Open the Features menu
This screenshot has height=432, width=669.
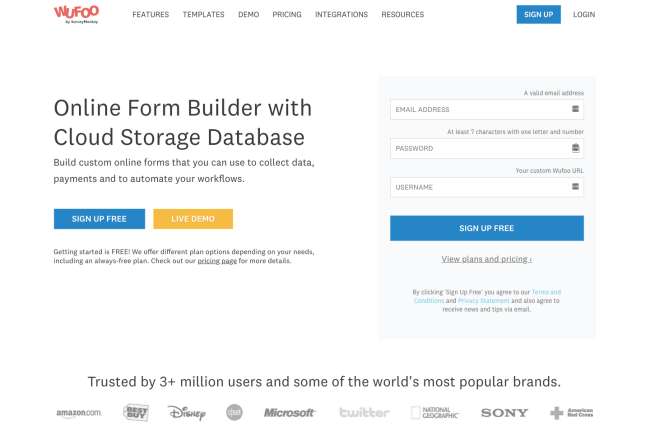pyautogui.click(x=151, y=14)
